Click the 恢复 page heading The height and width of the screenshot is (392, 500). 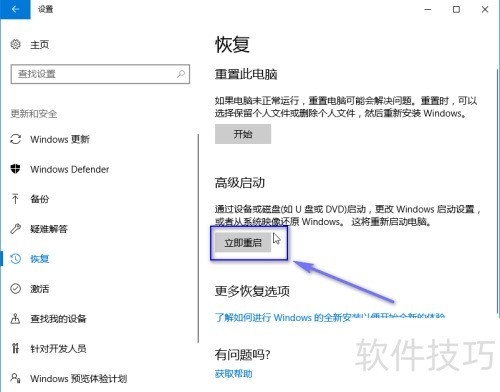(232, 44)
